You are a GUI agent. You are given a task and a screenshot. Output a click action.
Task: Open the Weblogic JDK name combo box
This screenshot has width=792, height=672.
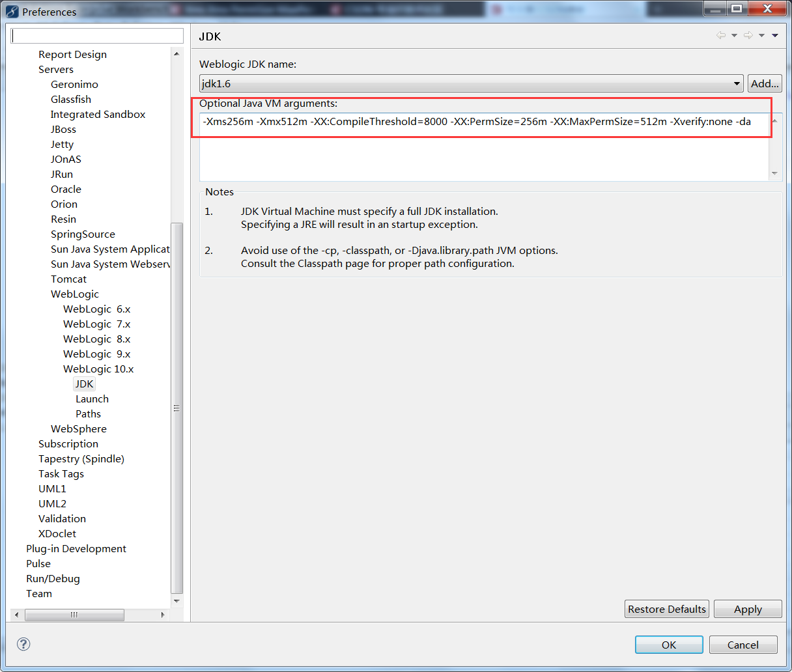472,83
